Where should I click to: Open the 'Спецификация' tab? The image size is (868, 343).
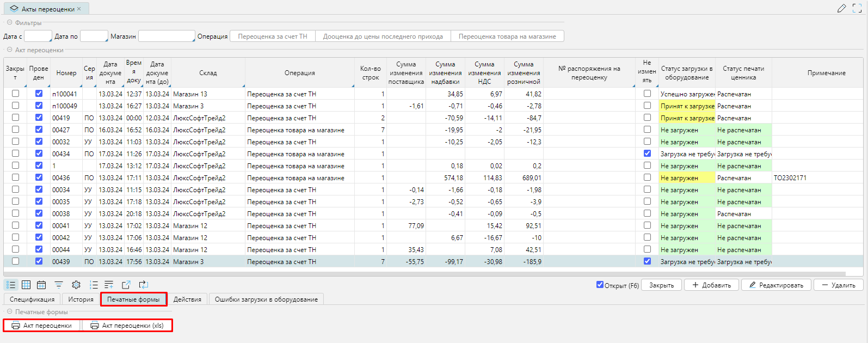point(32,299)
